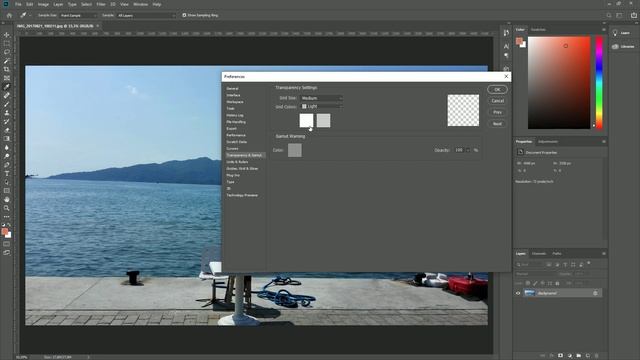The width and height of the screenshot is (640, 360).
Task: Select Units & Rulers in the Preferences list
Action: (x=237, y=162)
